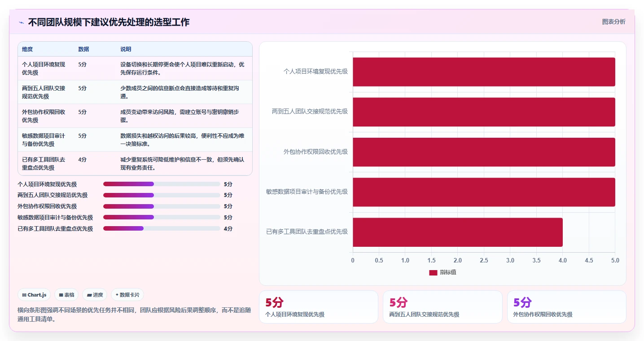The height and width of the screenshot is (341, 644).
Task: Open the 5分 card for 两到五人团队交接规范优先级
Action: click(x=442, y=307)
